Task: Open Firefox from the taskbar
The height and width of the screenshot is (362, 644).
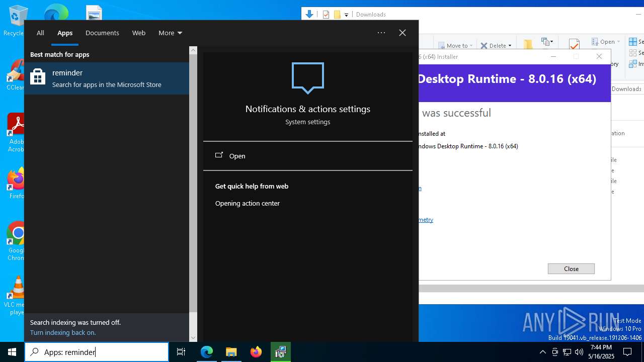Action: [x=256, y=352]
